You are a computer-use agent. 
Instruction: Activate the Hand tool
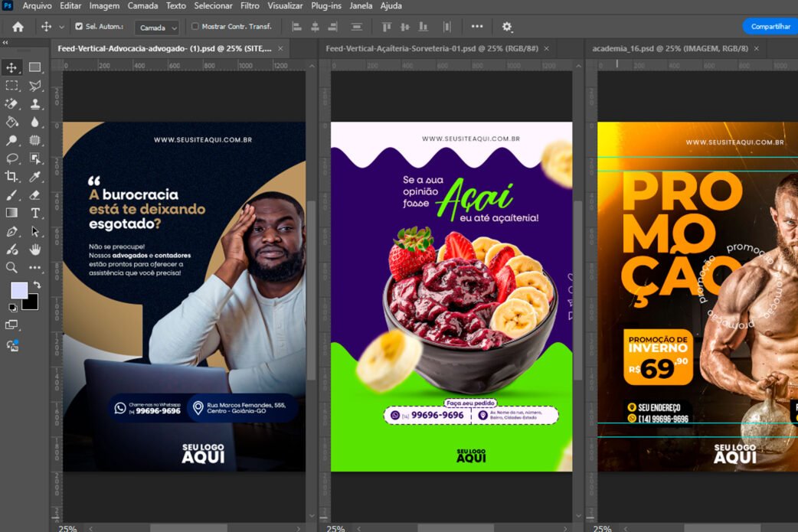pos(35,250)
